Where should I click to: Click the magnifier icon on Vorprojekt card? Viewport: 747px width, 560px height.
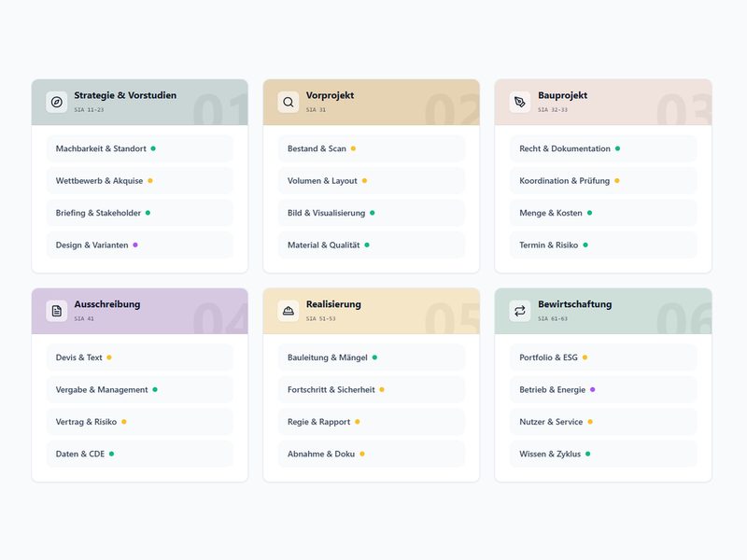tap(289, 102)
